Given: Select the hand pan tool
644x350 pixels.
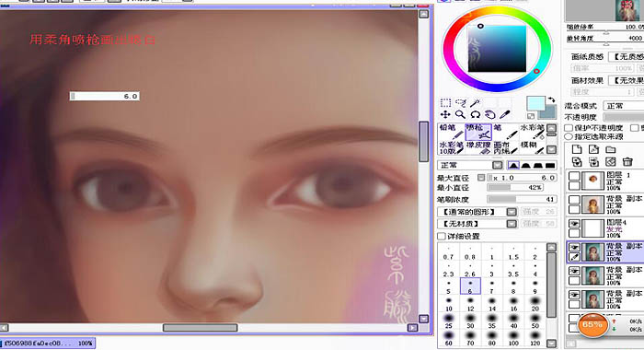Looking at the screenshot, I should pos(489,115).
